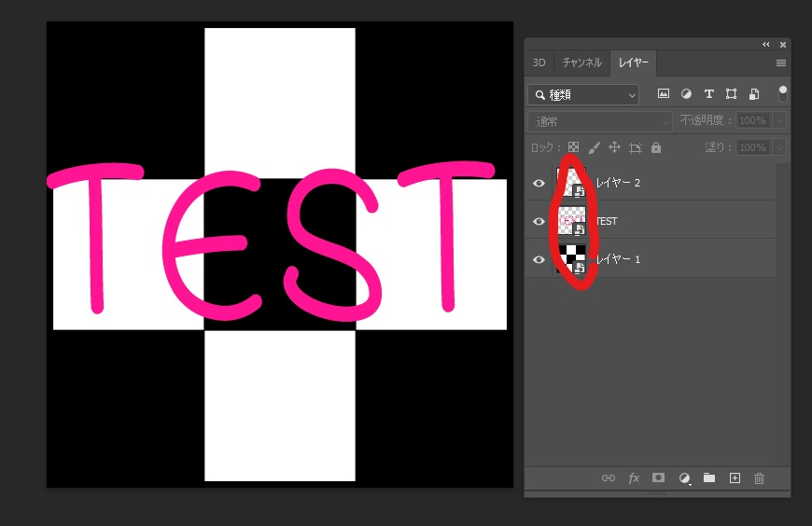The width and height of the screenshot is (812, 526).
Task: Click the 不透明度 100% value field
Action: pyautogui.click(x=754, y=120)
